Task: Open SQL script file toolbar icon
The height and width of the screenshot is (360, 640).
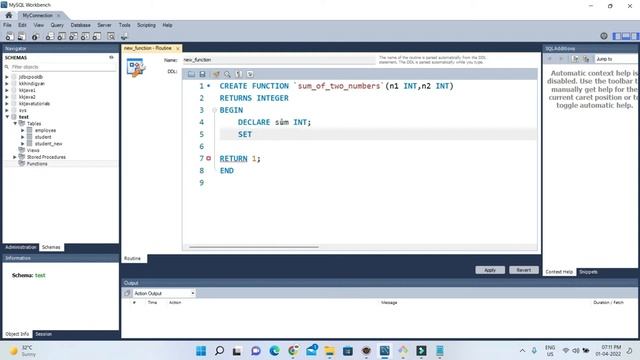Action: tap(21, 36)
